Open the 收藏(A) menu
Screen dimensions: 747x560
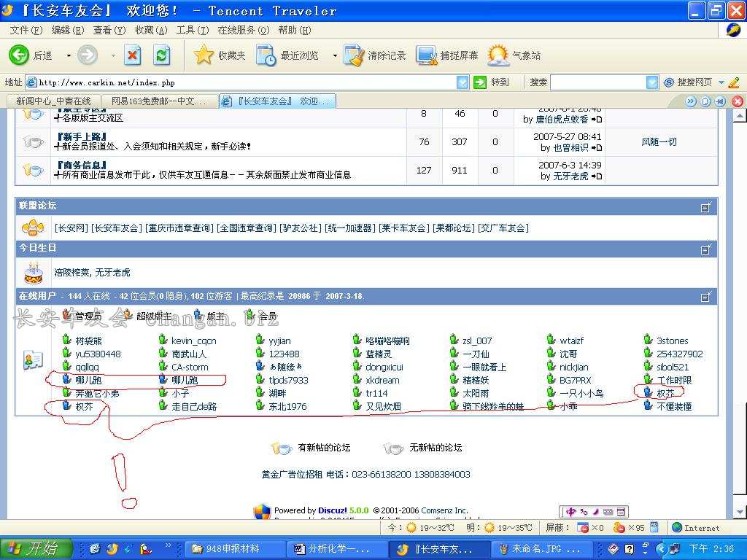click(x=151, y=30)
